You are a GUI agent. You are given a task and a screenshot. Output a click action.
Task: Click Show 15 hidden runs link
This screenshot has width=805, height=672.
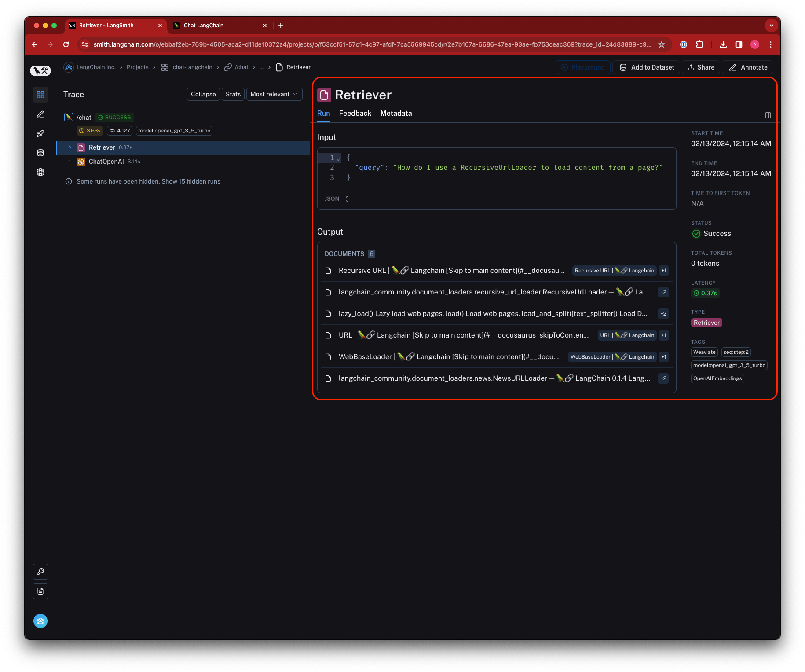[191, 181]
